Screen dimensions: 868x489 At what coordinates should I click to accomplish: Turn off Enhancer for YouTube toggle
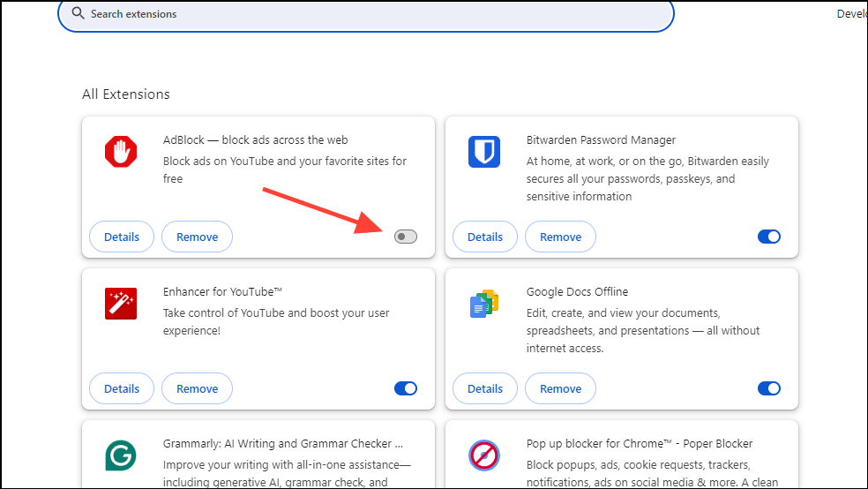point(406,388)
